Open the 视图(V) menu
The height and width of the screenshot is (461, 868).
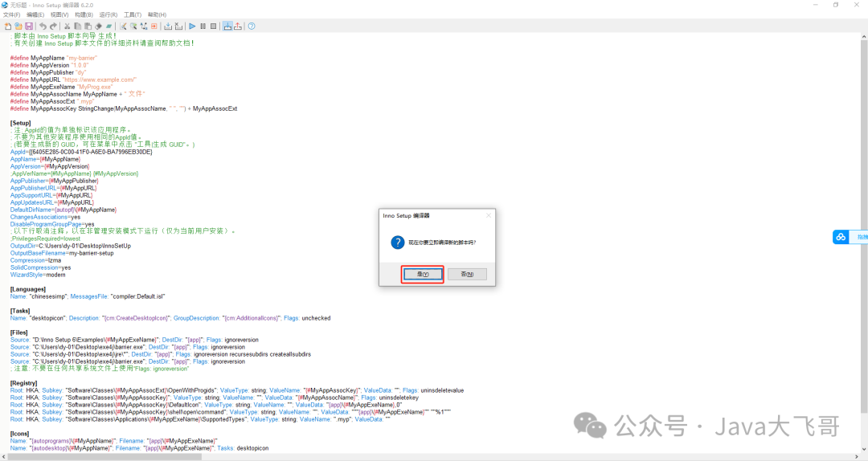coord(59,15)
